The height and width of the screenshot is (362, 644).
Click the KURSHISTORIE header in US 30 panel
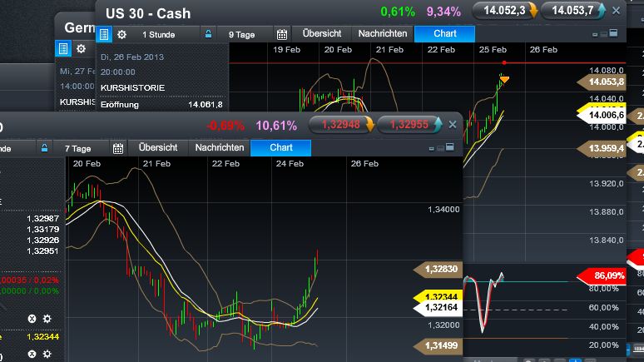132,88
